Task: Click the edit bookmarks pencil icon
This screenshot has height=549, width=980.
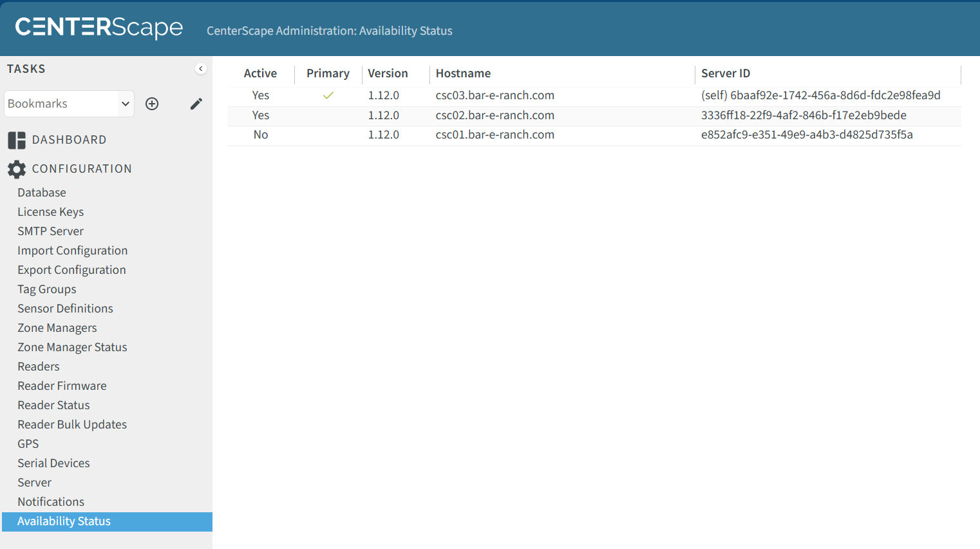Action: [x=196, y=104]
